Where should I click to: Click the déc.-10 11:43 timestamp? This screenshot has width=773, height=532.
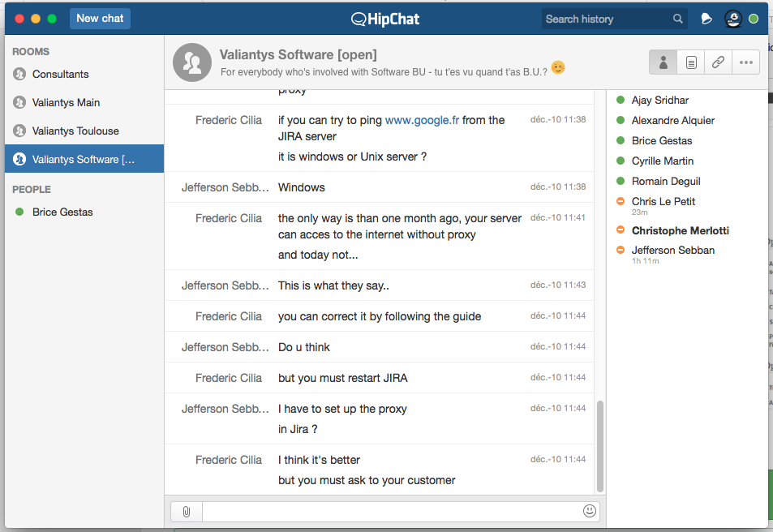click(x=557, y=285)
